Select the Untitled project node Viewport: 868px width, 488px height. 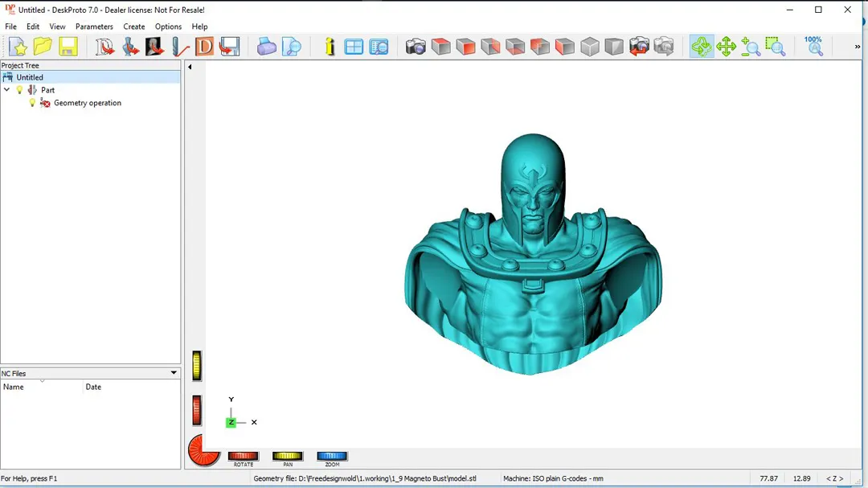90,77
